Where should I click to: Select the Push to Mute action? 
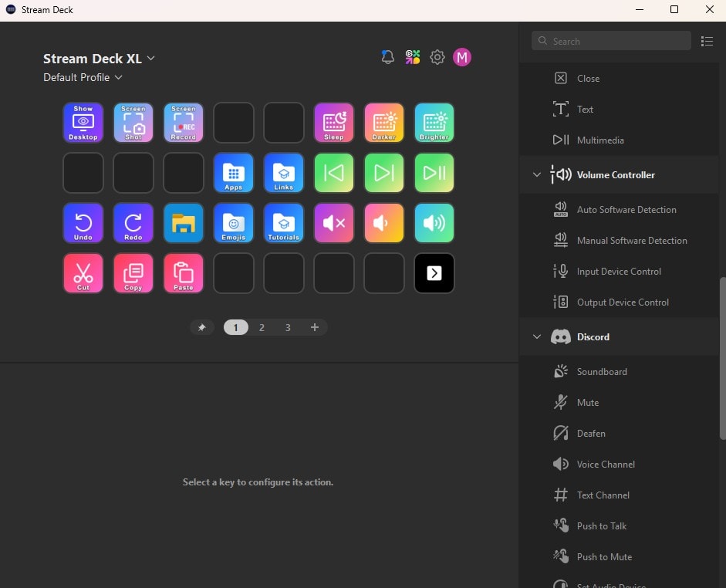point(620,557)
